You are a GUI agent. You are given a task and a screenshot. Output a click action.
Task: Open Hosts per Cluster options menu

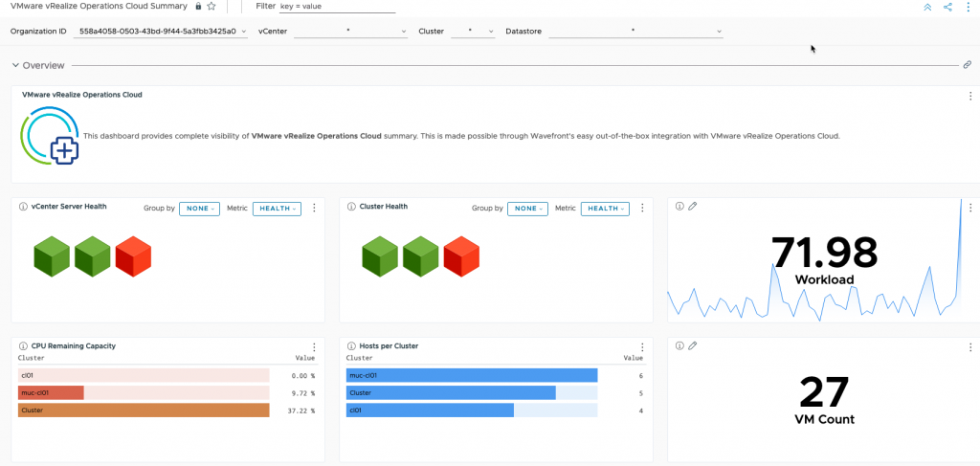[642, 347]
